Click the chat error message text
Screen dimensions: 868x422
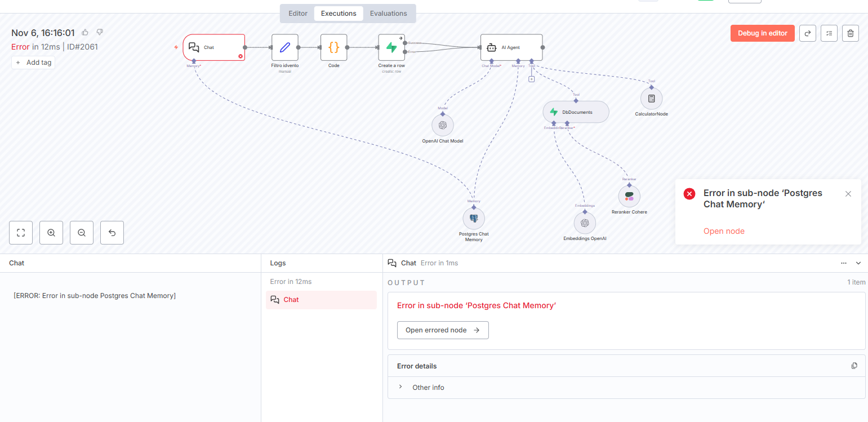[95, 296]
